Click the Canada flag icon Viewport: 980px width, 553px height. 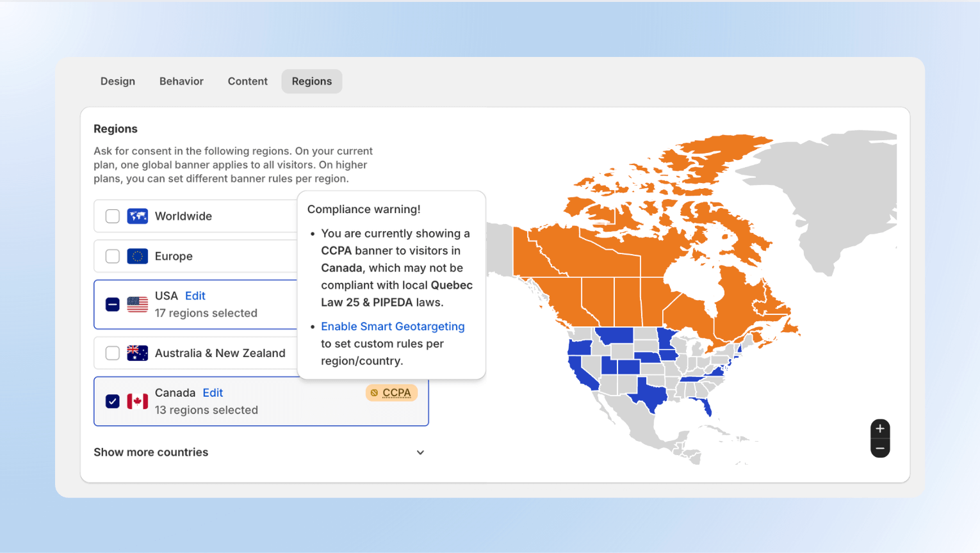[137, 401]
